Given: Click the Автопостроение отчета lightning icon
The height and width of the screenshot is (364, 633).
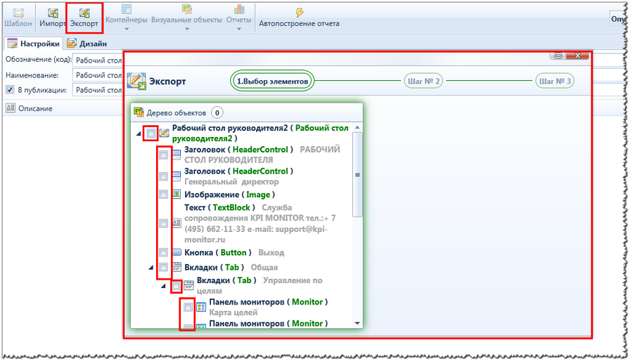Looking at the screenshot, I should (300, 13).
